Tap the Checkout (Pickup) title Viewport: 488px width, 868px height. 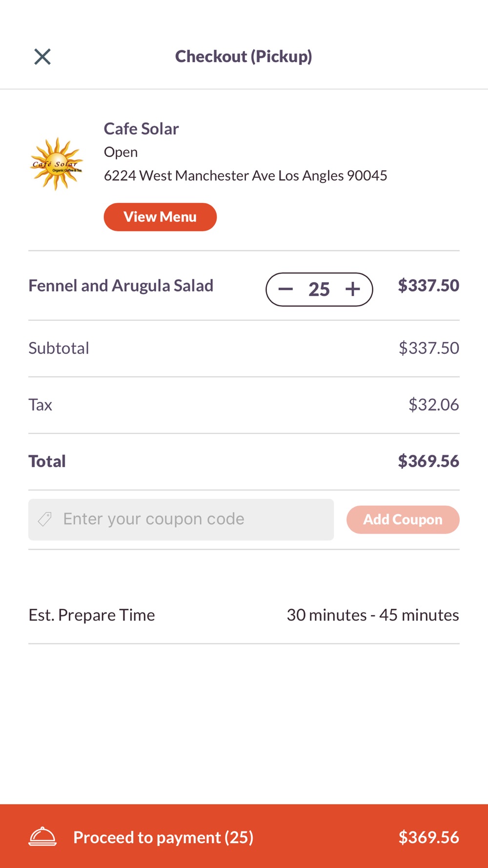(x=244, y=57)
